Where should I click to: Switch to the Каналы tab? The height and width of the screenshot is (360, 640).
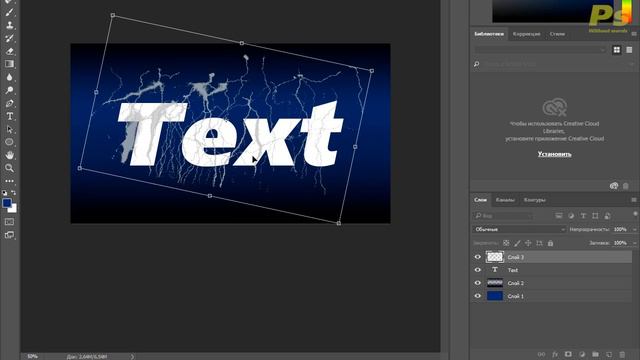(505, 200)
